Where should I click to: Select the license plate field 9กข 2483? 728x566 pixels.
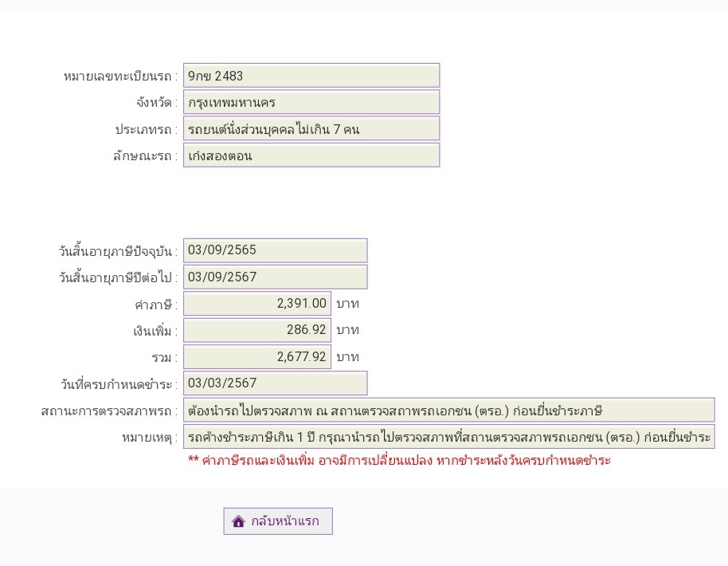point(311,75)
